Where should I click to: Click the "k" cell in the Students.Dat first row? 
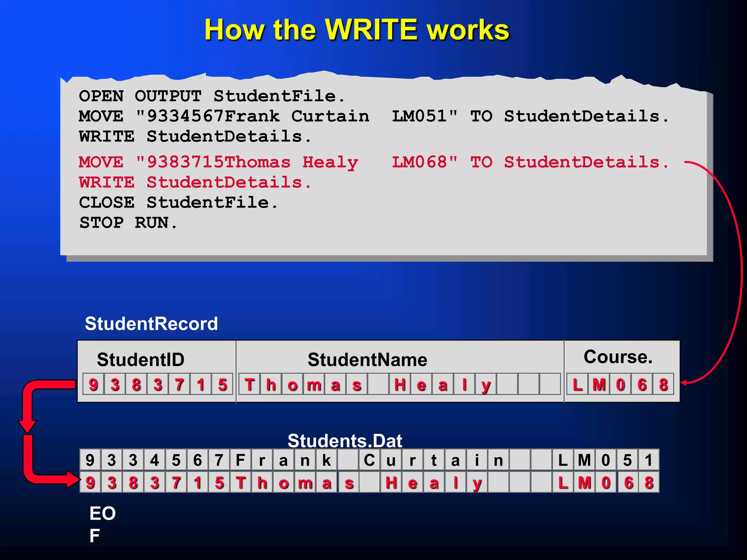[x=326, y=460]
